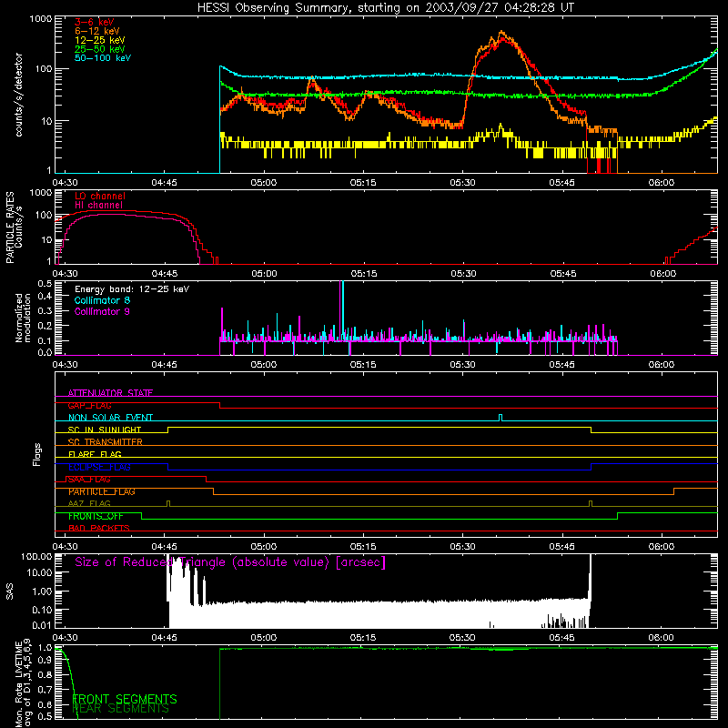Click the LO channel legend label
Screen dimensions: 728x728
100,196
